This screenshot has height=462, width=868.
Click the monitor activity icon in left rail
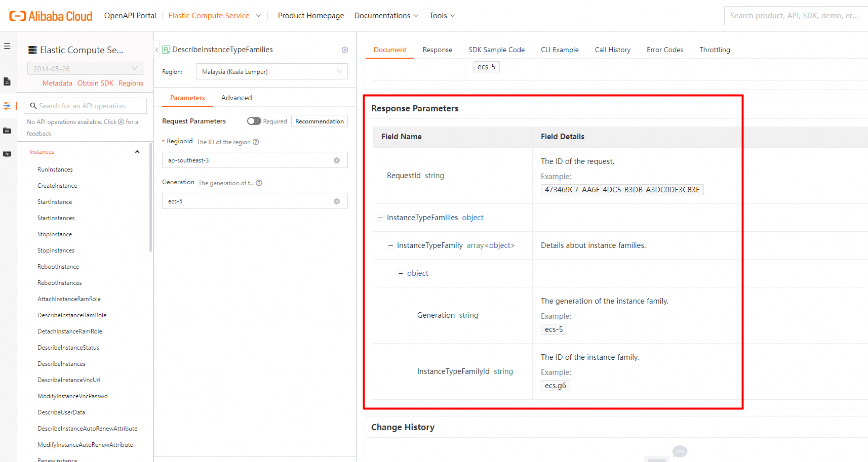tap(7, 154)
